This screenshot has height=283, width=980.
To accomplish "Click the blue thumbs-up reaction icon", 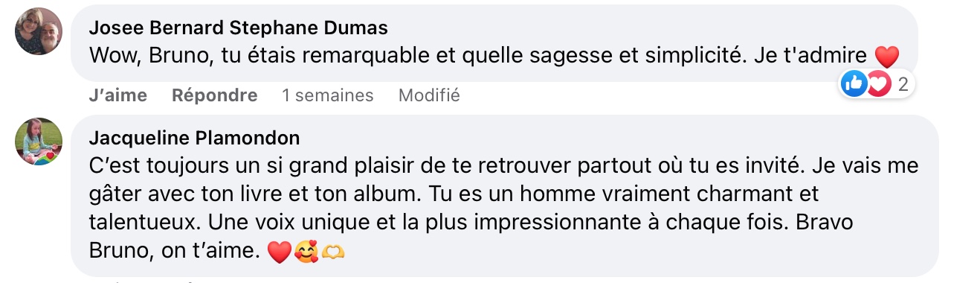I will coord(854,84).
